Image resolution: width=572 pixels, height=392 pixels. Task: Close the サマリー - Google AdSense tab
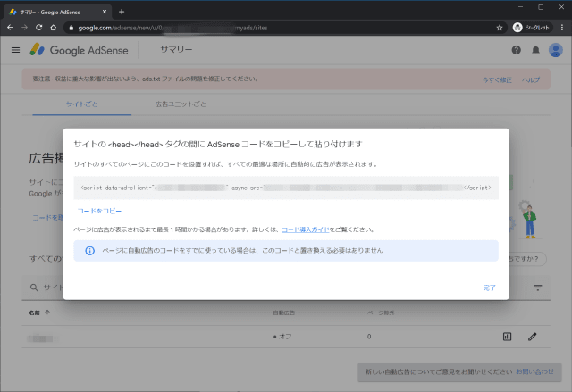coord(105,12)
